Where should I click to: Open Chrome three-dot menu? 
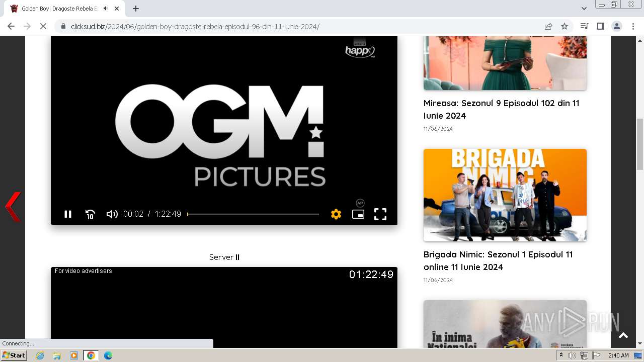[633, 26]
